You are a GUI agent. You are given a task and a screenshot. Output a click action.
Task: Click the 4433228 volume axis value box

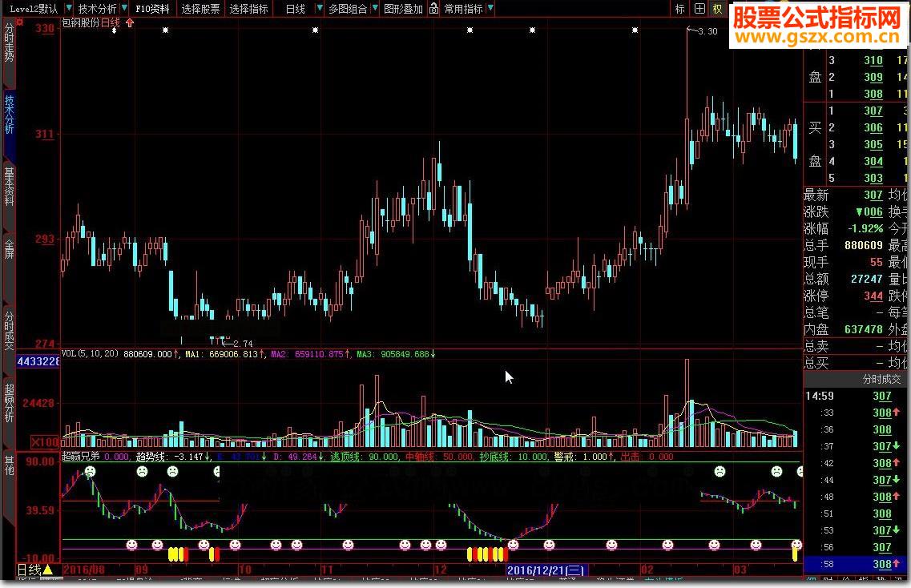(x=38, y=361)
